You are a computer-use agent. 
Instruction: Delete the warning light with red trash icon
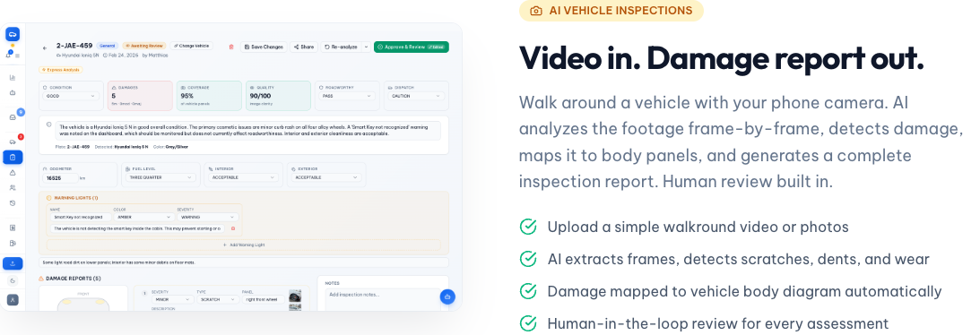point(233,228)
